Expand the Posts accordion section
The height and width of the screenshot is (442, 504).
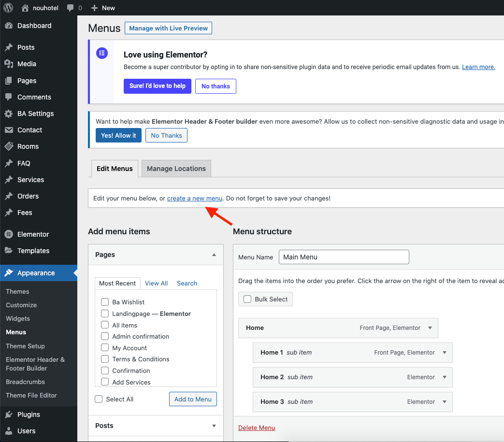[214, 426]
